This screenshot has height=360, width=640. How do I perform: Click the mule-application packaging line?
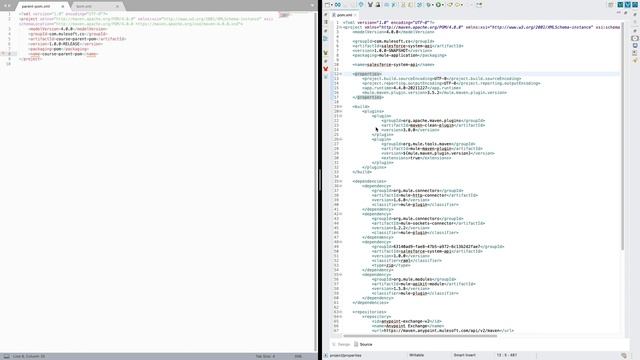400,55
